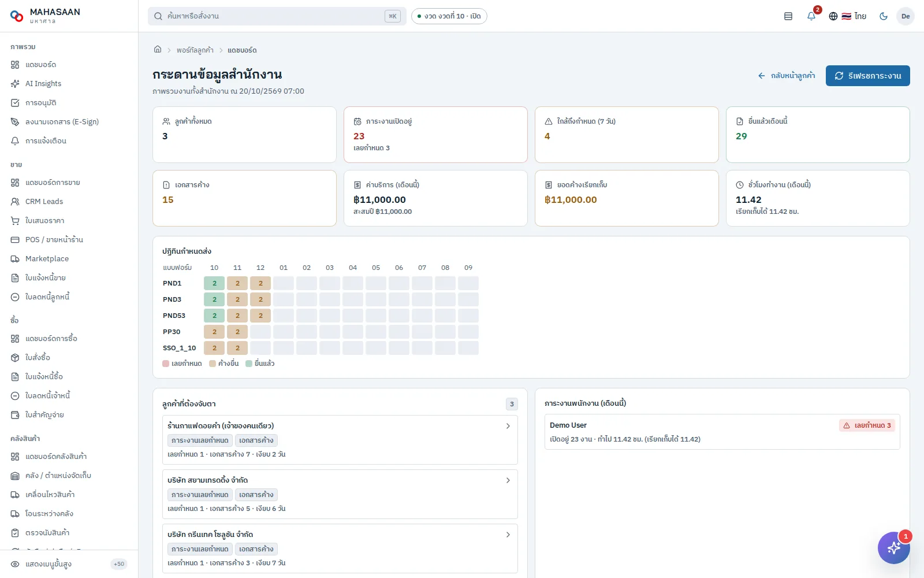Open the notifications bell icon
The image size is (924, 578).
(x=811, y=16)
